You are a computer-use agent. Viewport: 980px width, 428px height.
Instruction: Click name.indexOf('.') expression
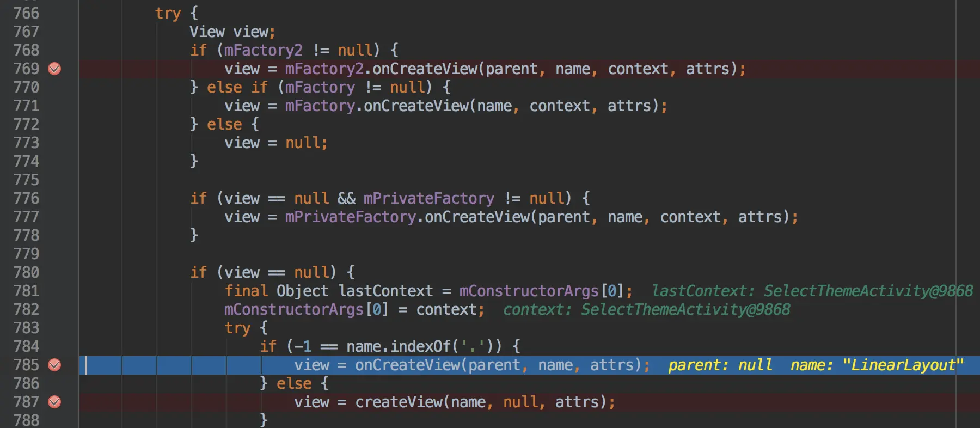point(419,346)
